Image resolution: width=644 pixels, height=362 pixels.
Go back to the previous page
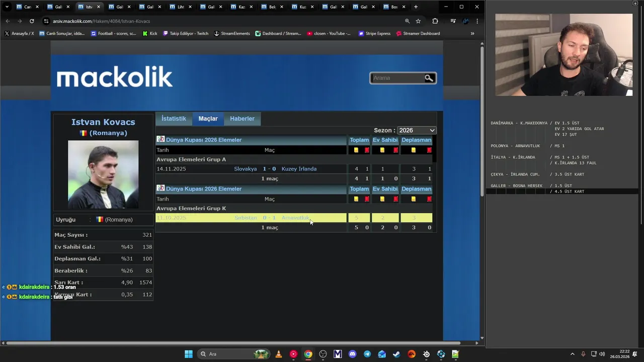point(8,21)
